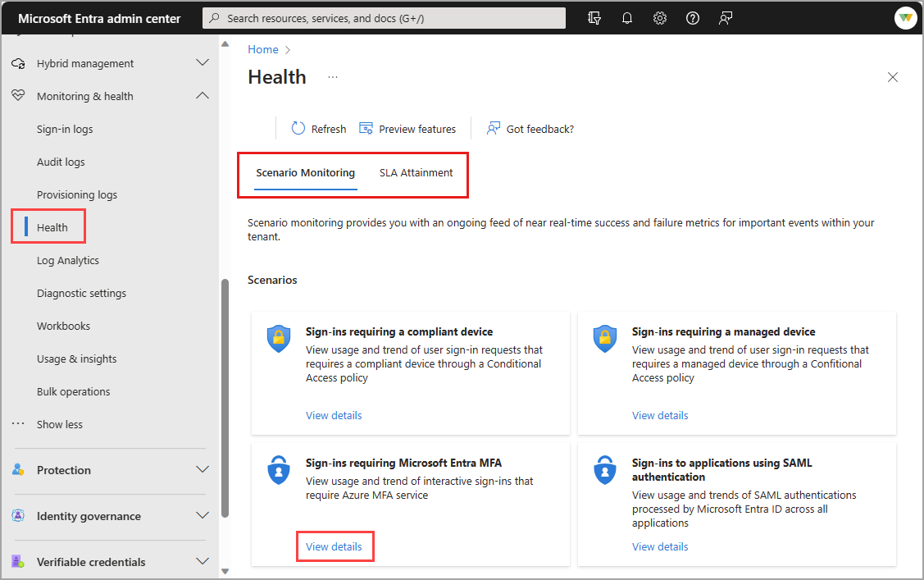Click sidebar scroll up arrow
Image resolution: width=924 pixels, height=580 pixels.
[225, 43]
